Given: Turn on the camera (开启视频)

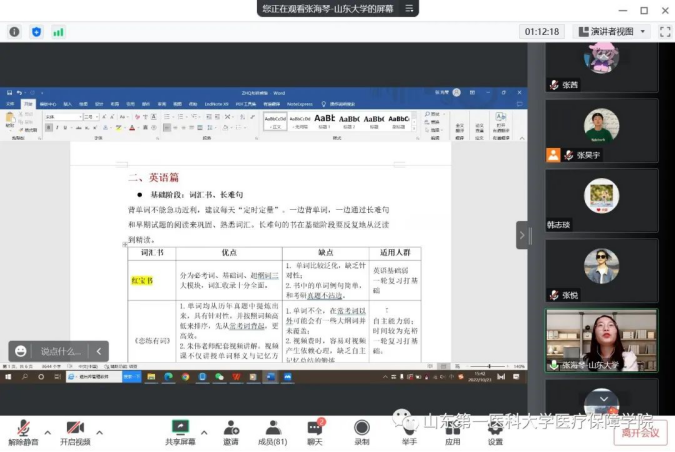Looking at the screenshot, I should click(74, 429).
